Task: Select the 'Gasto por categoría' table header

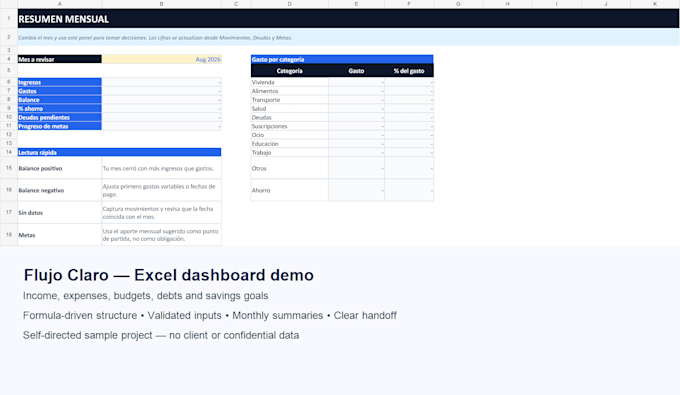Action: pyautogui.click(x=342, y=59)
